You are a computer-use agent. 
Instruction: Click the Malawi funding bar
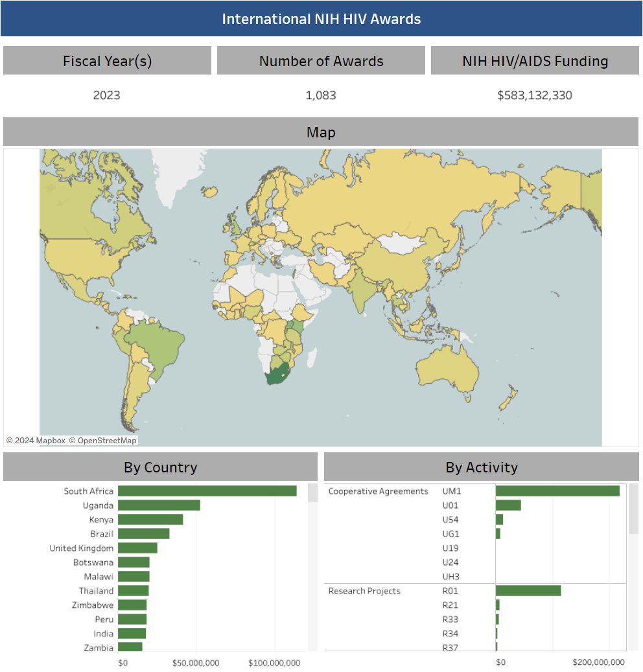tap(134, 577)
